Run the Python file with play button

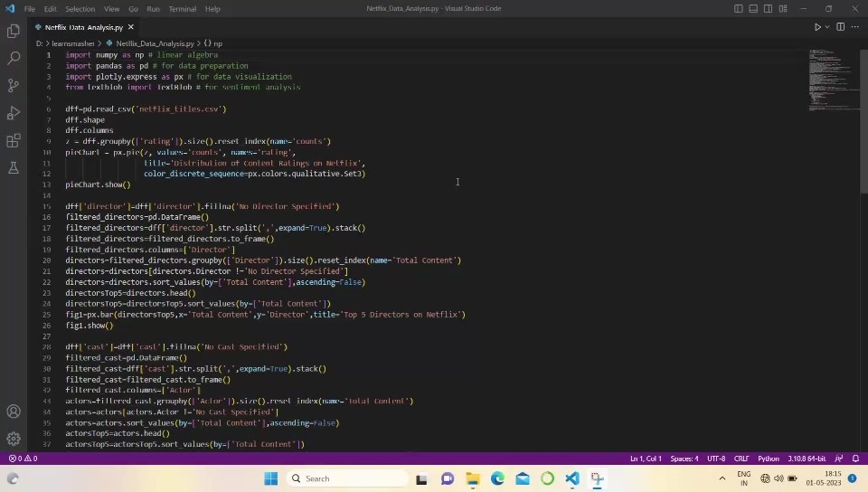point(817,27)
